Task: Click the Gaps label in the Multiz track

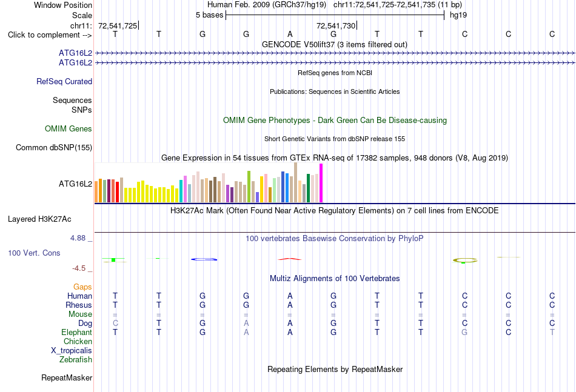Action: coord(82,287)
